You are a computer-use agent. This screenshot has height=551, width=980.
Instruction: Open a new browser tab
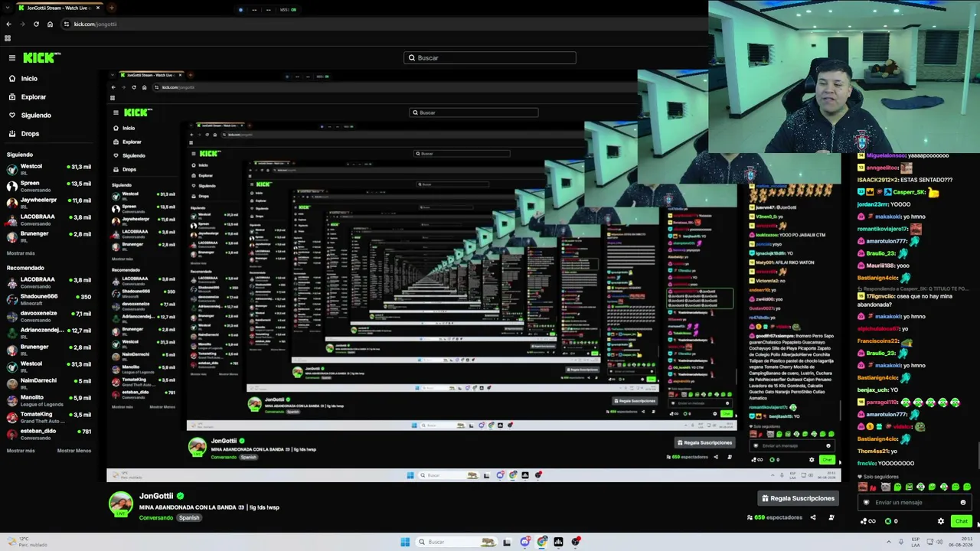tap(111, 8)
